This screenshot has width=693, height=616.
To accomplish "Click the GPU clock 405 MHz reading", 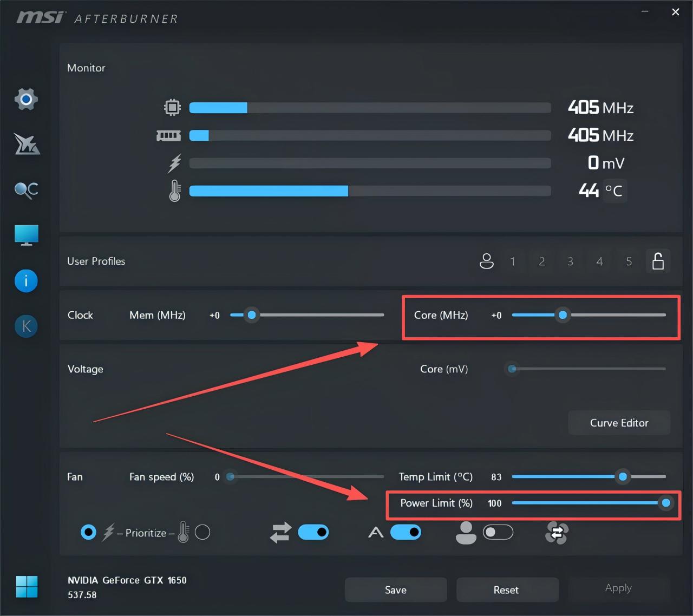I will click(600, 107).
